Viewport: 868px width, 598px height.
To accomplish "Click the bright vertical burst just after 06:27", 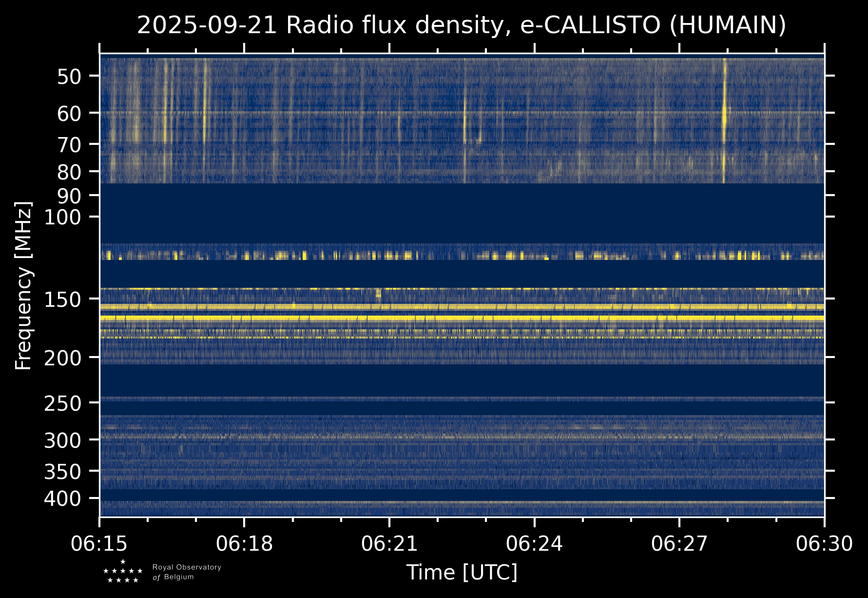I will [x=725, y=117].
